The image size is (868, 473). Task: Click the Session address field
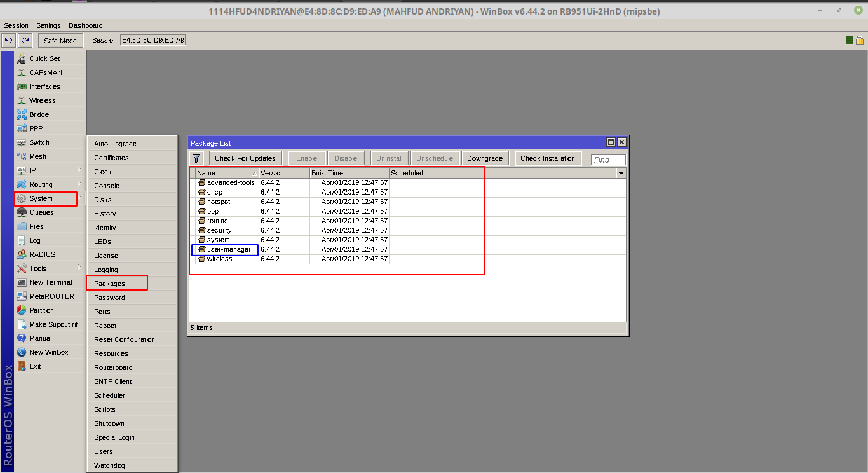(153, 40)
